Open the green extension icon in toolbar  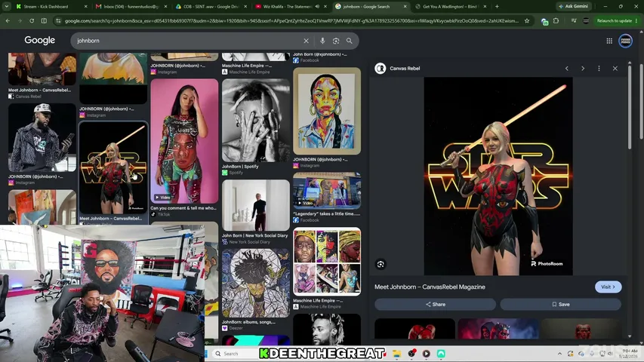coord(544,21)
